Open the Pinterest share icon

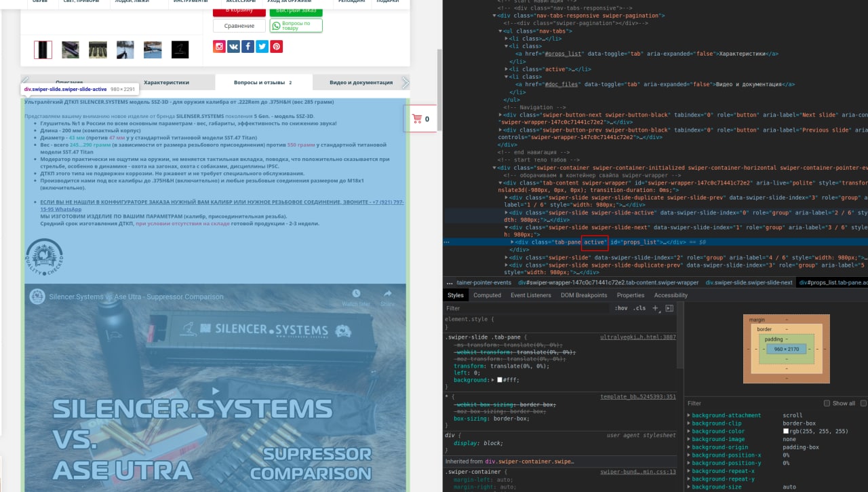coord(277,47)
